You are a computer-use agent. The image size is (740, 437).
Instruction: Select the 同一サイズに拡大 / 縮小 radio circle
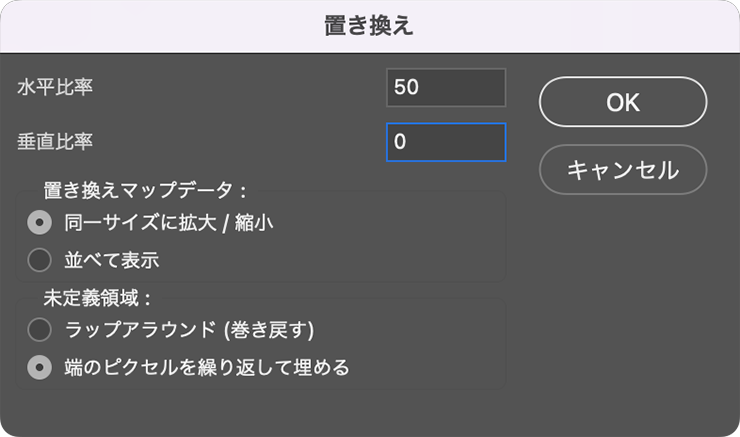click(40, 222)
